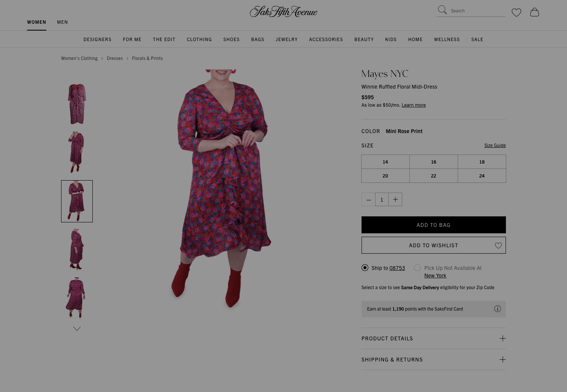567x392 pixels.
Task: Select the Mini Rose Print color
Action: pos(404,131)
